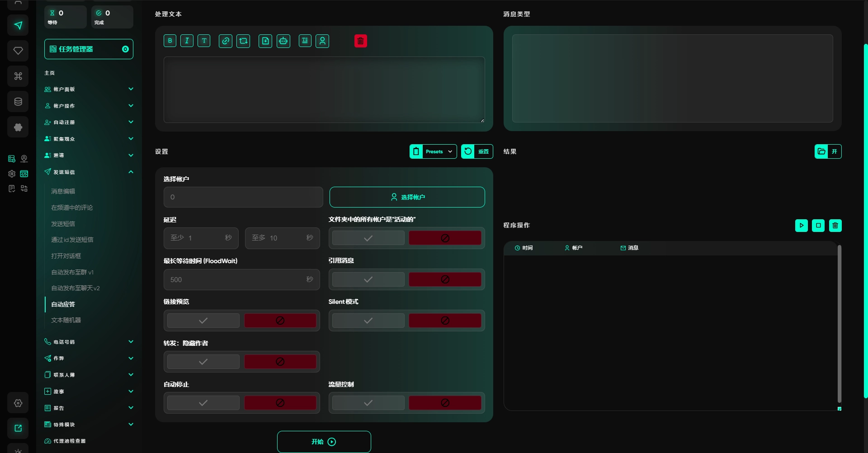Click the person icon in text toolbar
Image resolution: width=868 pixels, height=453 pixels.
click(x=322, y=41)
